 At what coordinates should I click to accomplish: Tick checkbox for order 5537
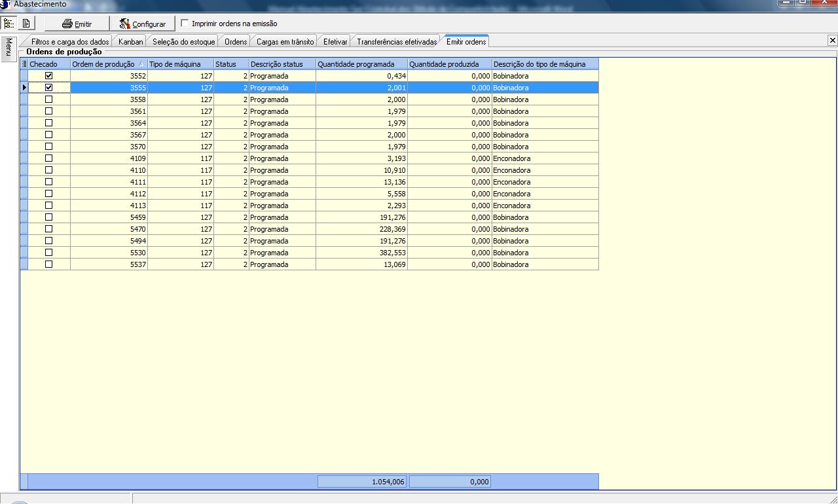(48, 264)
